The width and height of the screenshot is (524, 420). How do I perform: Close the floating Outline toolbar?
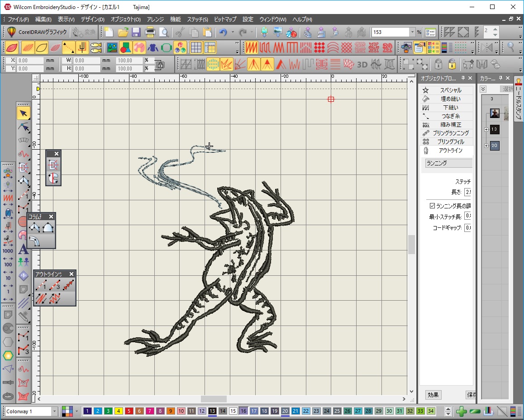[x=71, y=274]
